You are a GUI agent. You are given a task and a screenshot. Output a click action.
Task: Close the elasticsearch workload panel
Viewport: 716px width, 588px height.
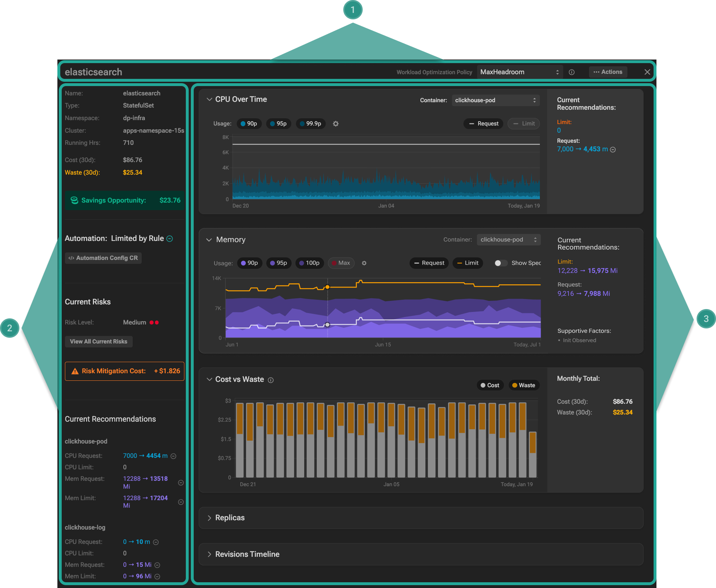point(647,72)
